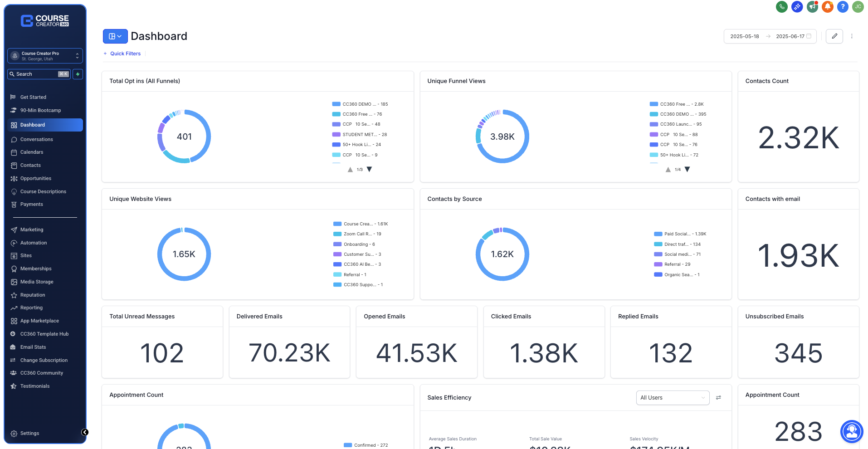
Task: Select Opportunities in the sidebar
Action: 36,178
